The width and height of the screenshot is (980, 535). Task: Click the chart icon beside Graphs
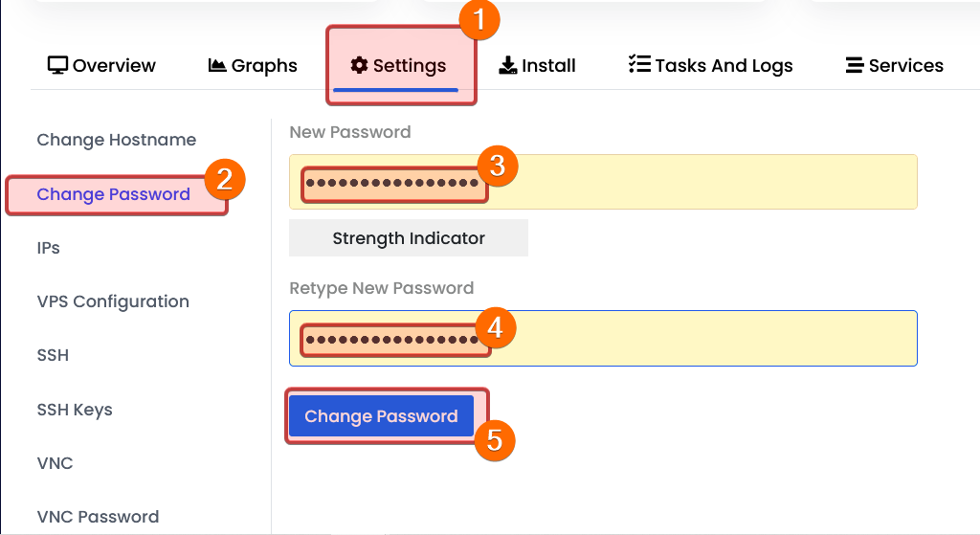(217, 65)
